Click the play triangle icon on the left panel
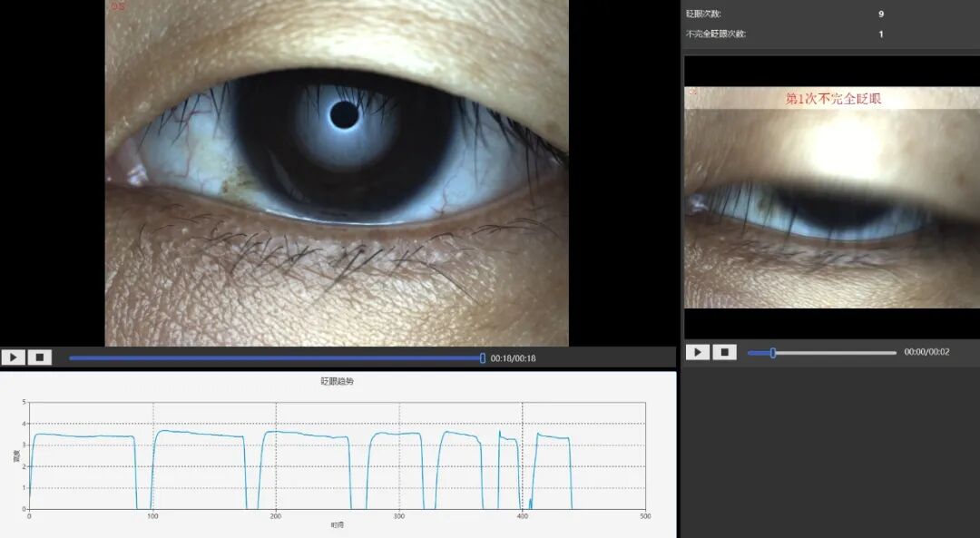 (13, 357)
